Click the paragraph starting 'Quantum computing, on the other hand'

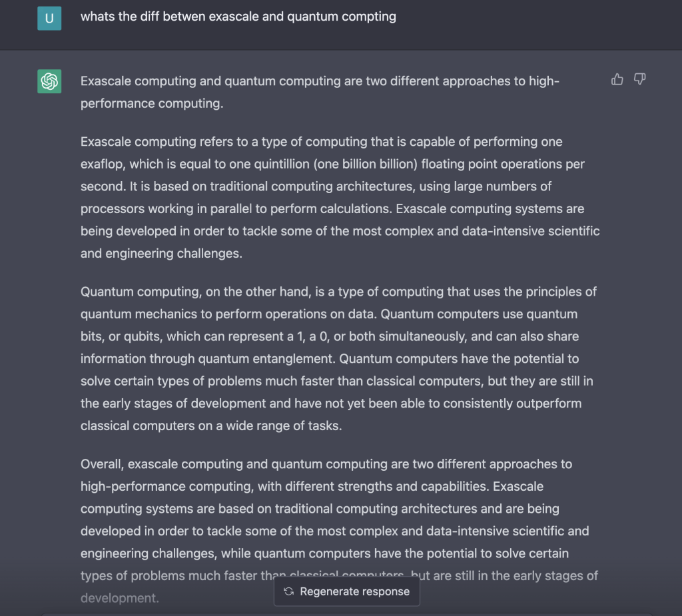pyautogui.click(x=340, y=358)
